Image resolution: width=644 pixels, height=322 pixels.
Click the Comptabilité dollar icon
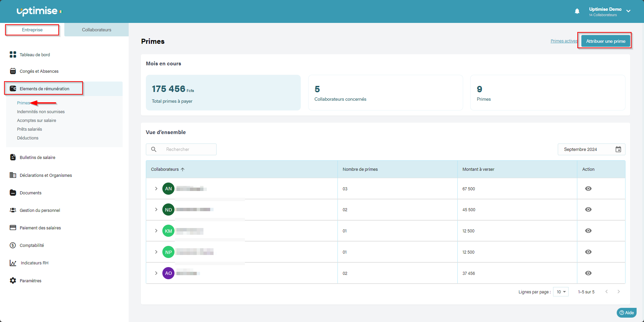[13, 245]
